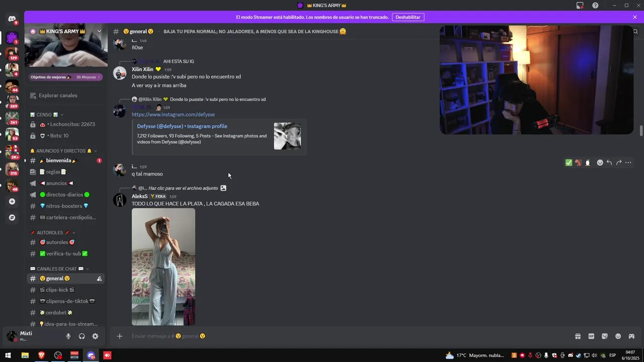644x362 pixels.
Task: Click Defysse Instagram profile embed title
Action: (x=182, y=126)
